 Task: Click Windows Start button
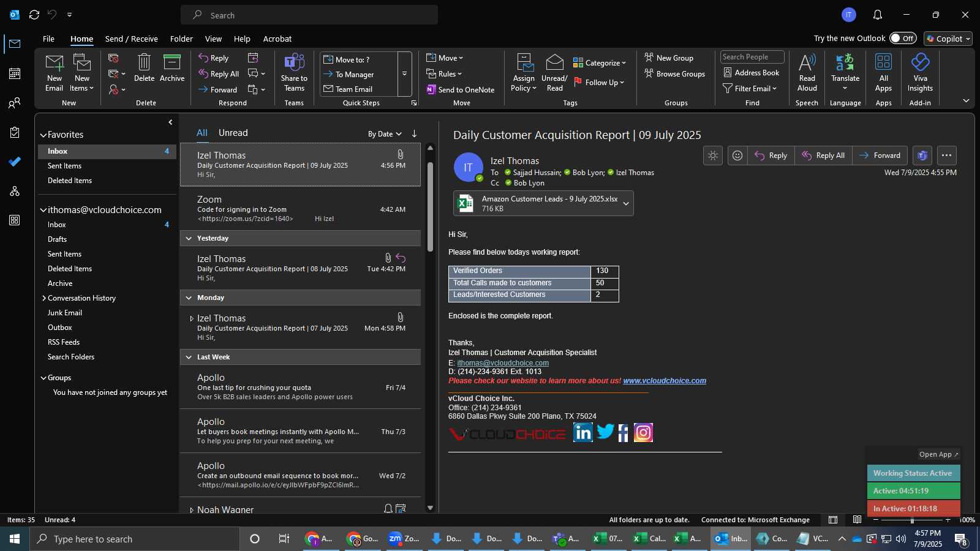click(15, 539)
